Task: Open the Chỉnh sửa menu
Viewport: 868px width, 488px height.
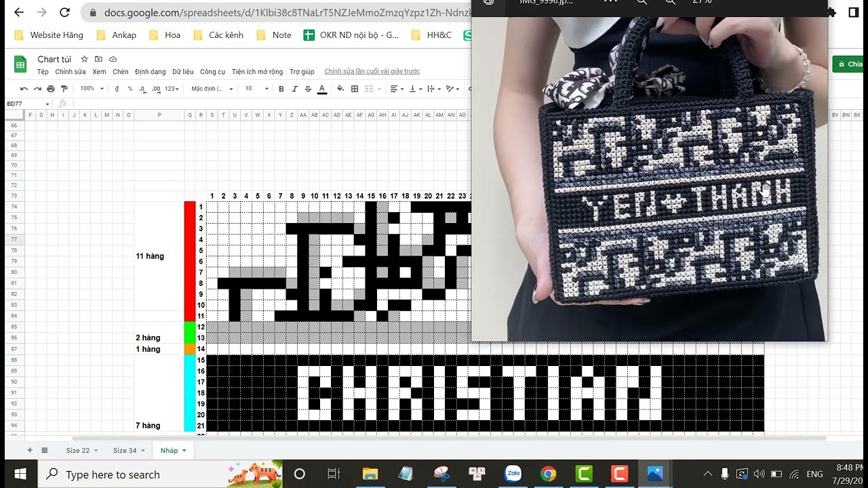Action: (71, 72)
